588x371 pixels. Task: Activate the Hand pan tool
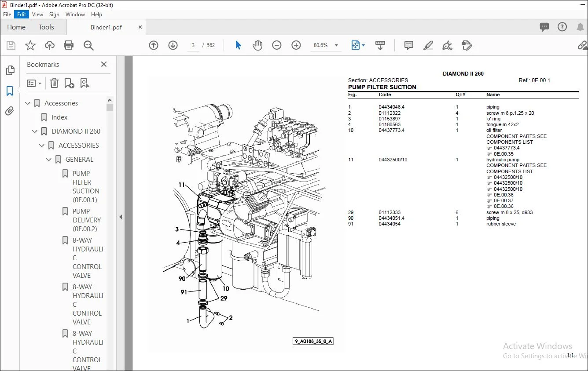[257, 45]
